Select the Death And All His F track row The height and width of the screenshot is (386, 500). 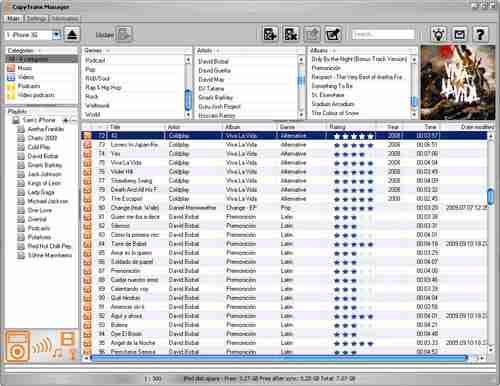click(x=284, y=190)
